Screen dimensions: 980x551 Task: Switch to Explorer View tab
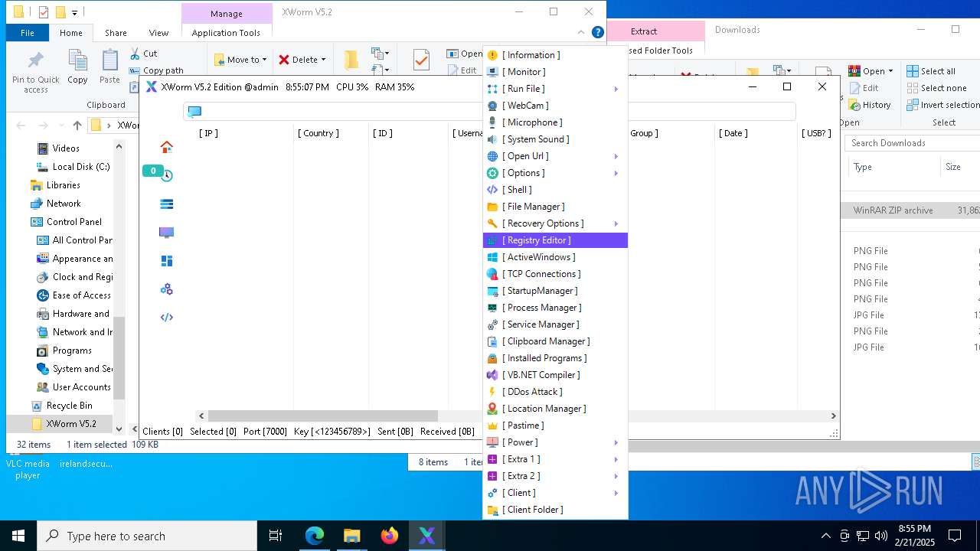158,33
